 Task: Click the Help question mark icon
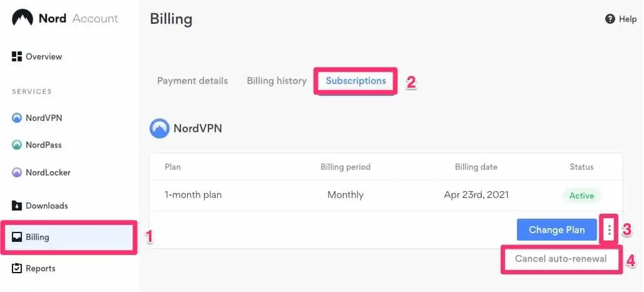click(x=610, y=19)
